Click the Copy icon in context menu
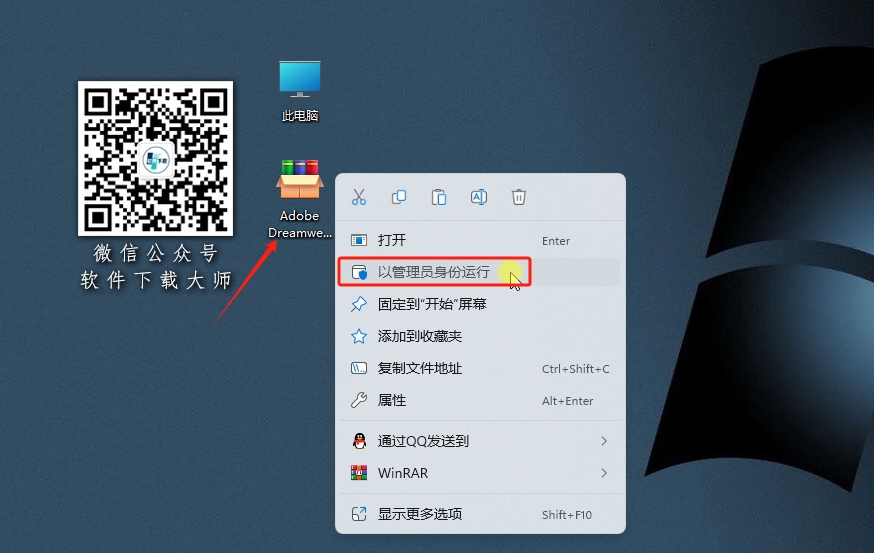874x553 pixels. [399, 197]
